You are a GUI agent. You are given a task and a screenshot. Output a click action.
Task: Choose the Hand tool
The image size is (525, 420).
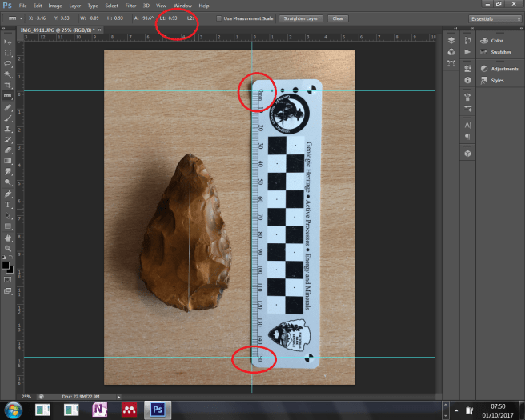(8, 237)
